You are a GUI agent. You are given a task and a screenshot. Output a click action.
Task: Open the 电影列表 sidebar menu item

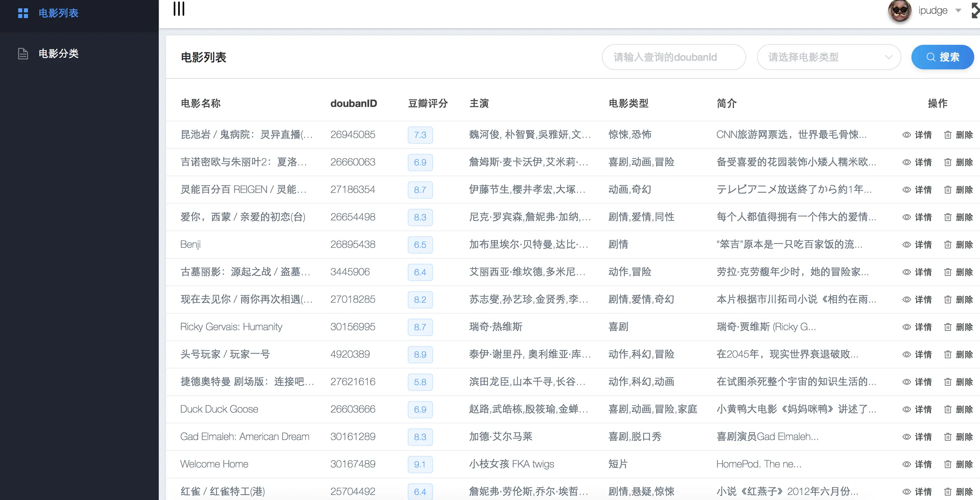tap(58, 13)
